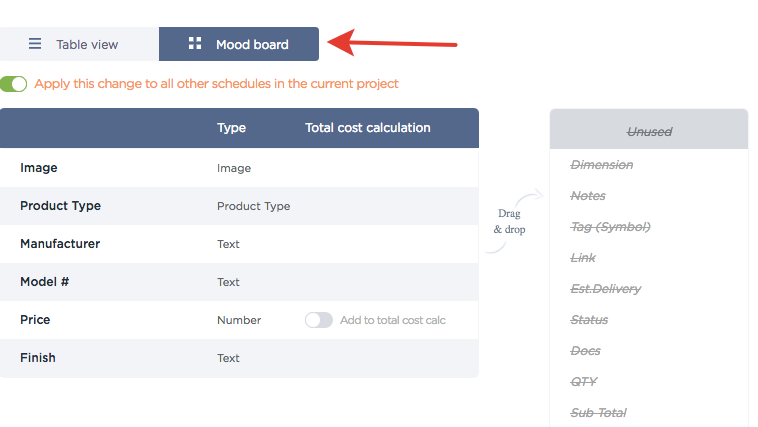Click the Add to total cost calc label

click(x=393, y=320)
